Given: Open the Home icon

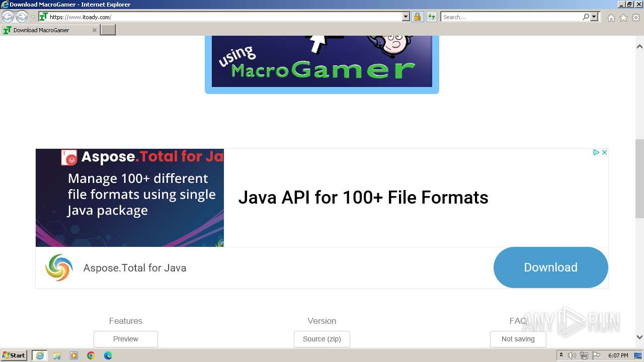Looking at the screenshot, I should point(611,18).
